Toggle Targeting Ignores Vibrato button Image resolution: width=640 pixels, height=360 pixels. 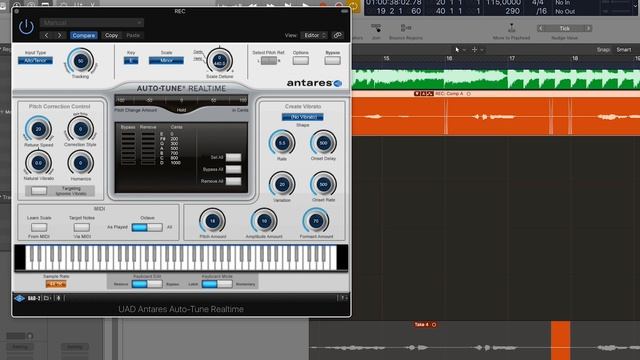(x=39, y=191)
